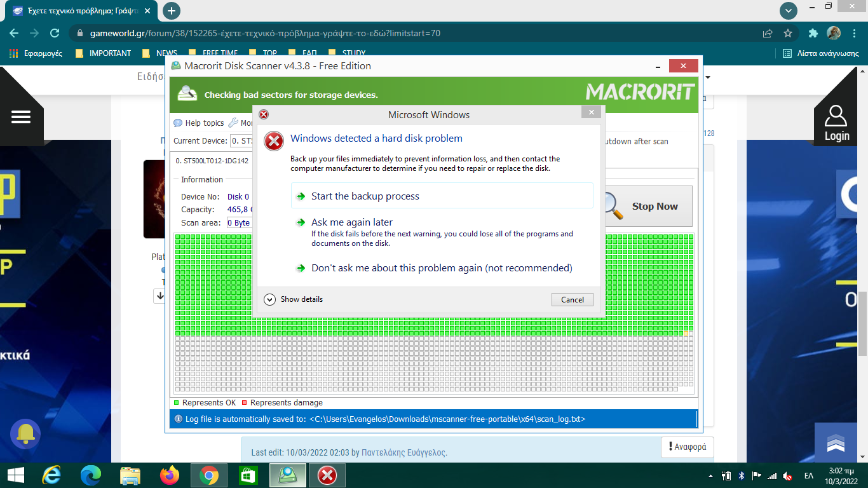Open Firefox from the taskbar
The height and width of the screenshot is (488, 868).
(170, 475)
